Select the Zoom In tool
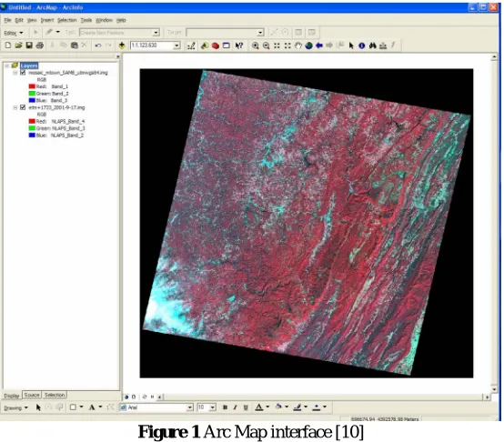This screenshot has height=442, width=504. click(256, 45)
